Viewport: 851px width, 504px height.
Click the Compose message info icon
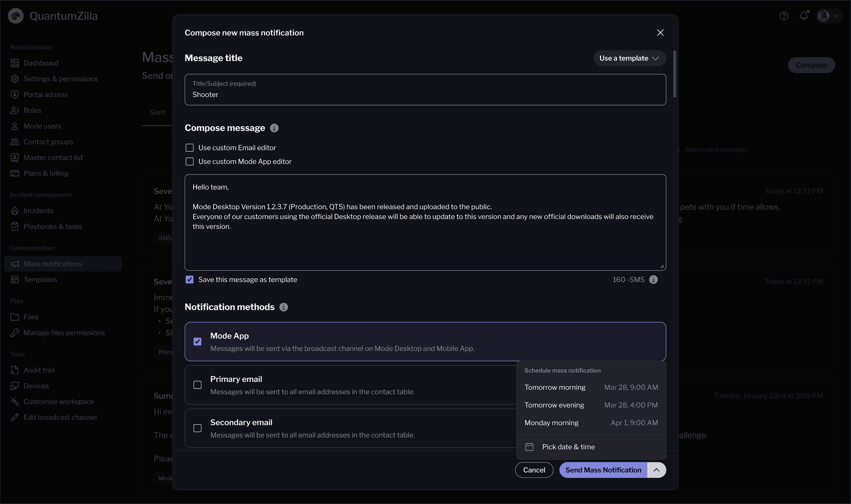click(274, 128)
